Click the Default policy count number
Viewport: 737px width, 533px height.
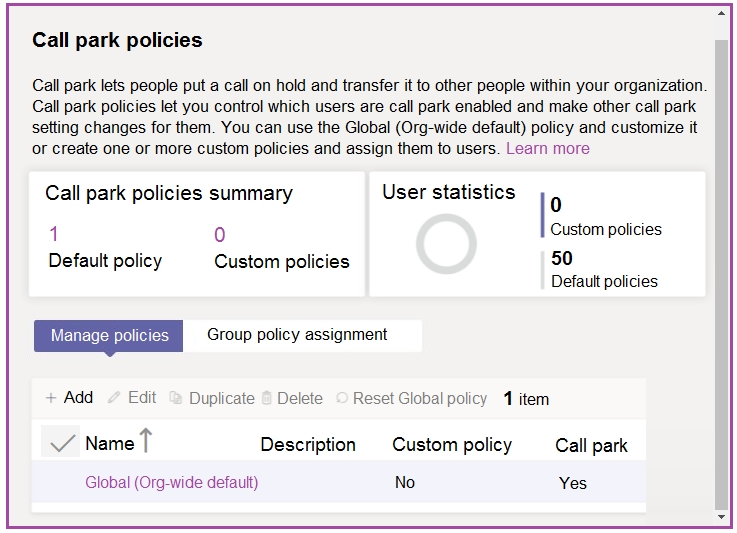pos(54,235)
